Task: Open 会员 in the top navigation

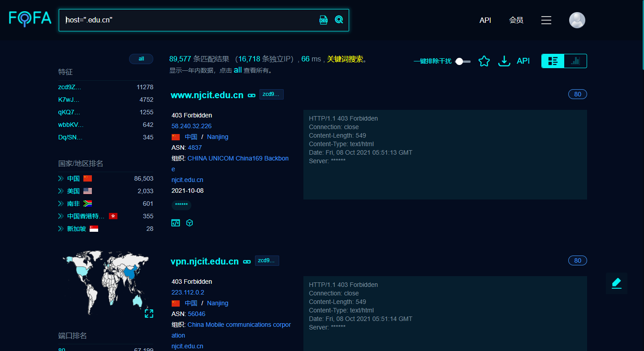Action: (x=516, y=20)
